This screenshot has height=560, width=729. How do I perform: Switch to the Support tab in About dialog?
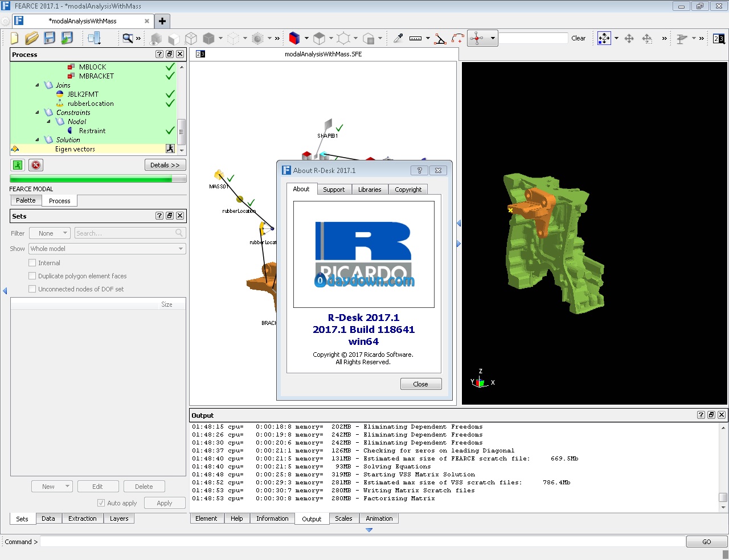tap(334, 190)
